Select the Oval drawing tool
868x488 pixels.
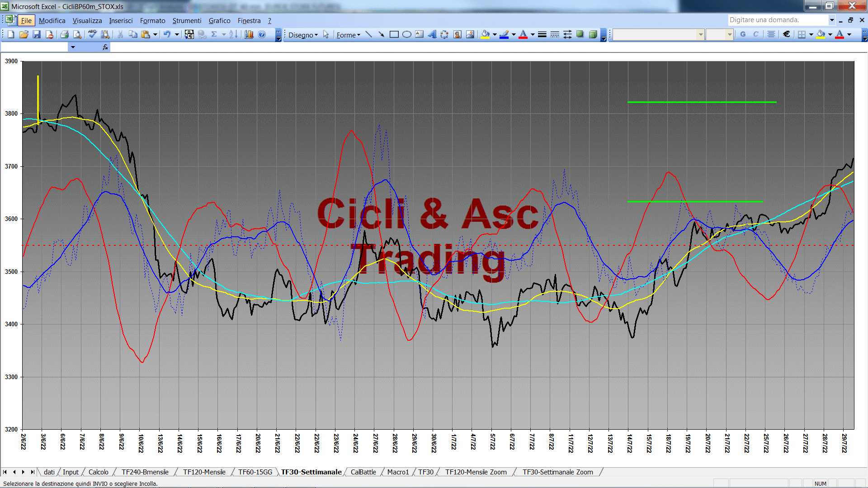click(x=406, y=35)
